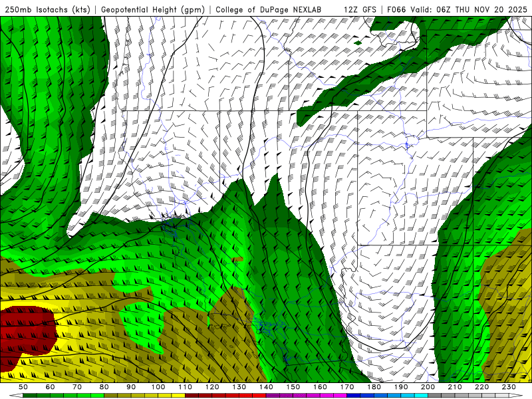532x399 pixels.
Task: Select the cyan colorbar swatch before 200
Action: click(422, 396)
